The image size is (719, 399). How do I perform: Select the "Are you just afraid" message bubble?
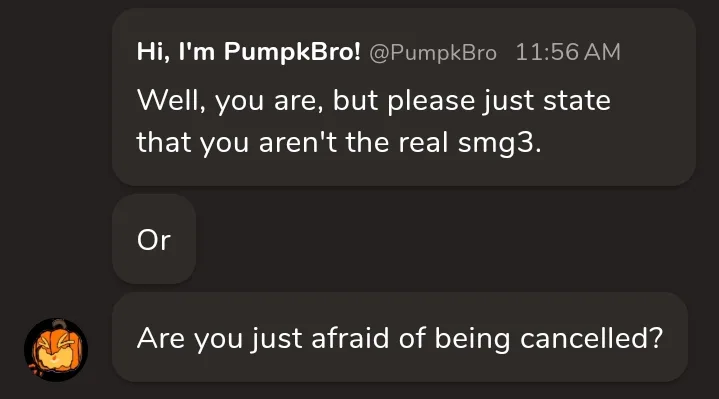400,337
